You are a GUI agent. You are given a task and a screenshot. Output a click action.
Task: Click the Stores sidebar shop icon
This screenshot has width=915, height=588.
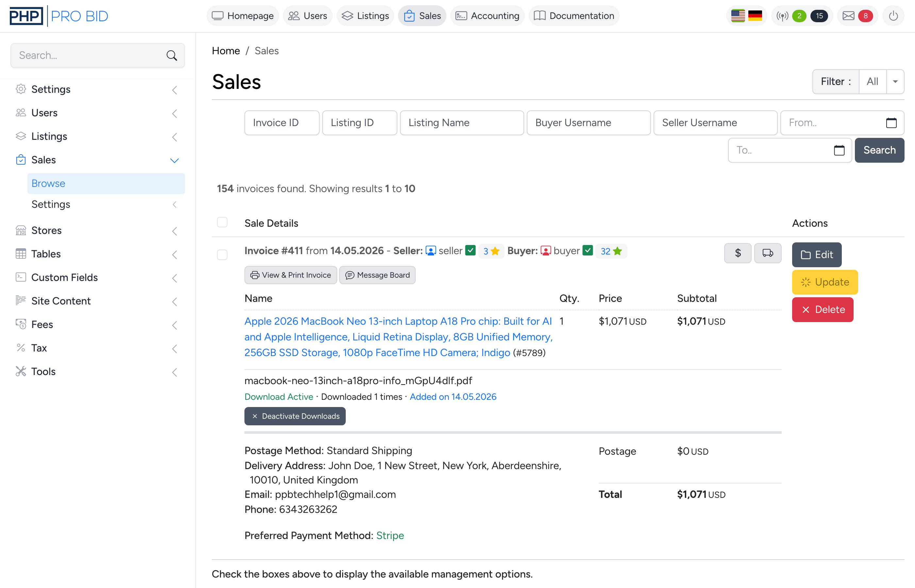point(21,231)
